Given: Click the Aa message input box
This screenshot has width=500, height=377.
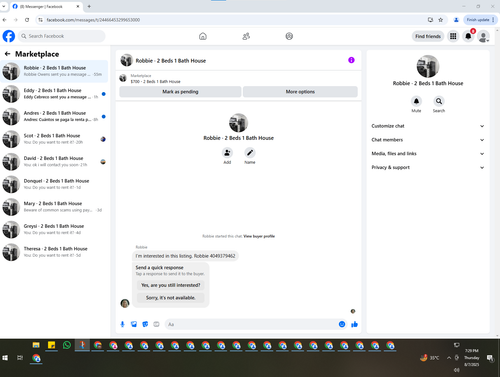Looking at the screenshot, I should (256, 324).
